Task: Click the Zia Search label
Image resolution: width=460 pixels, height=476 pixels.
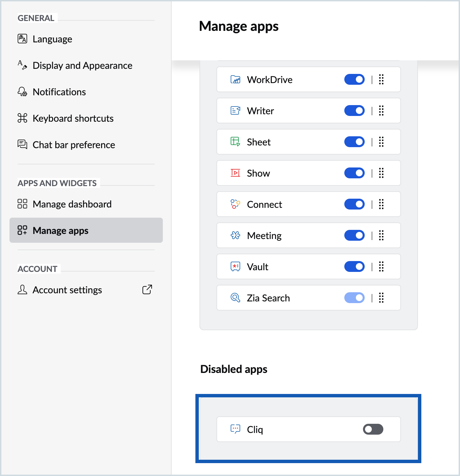Action: 268,298
